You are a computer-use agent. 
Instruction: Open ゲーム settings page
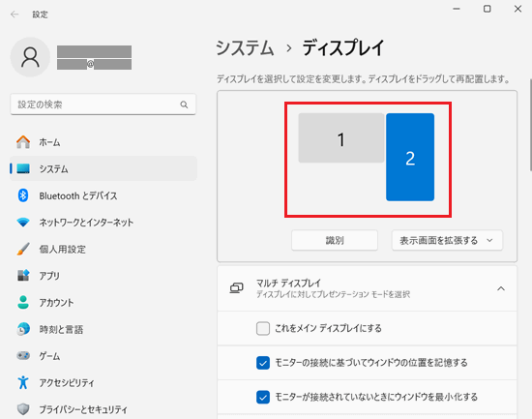103,355
